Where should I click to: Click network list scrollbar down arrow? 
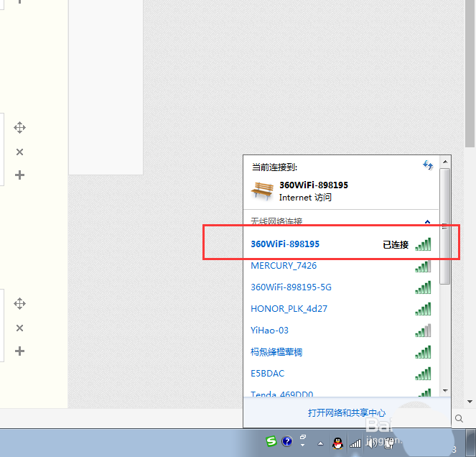445,391
